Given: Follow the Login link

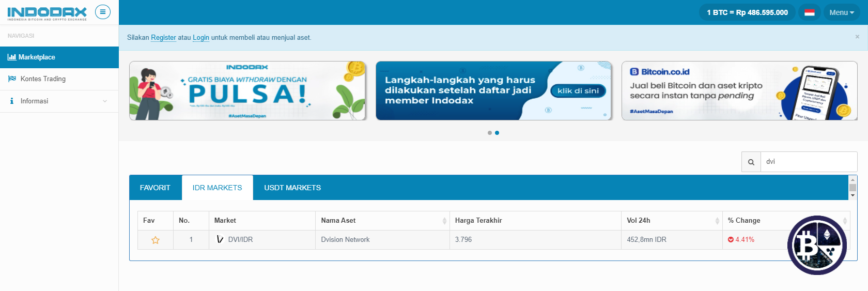Looking at the screenshot, I should (x=201, y=38).
